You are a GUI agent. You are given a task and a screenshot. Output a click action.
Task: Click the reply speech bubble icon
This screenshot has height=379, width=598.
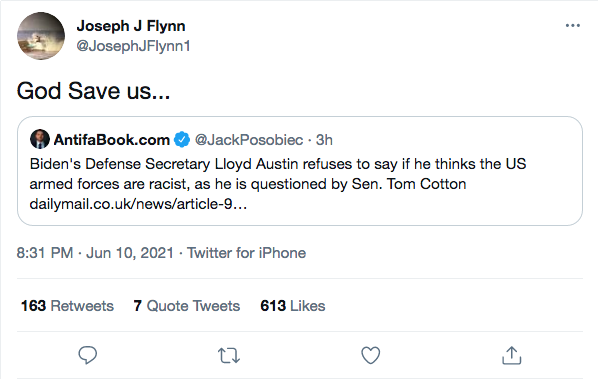point(88,355)
